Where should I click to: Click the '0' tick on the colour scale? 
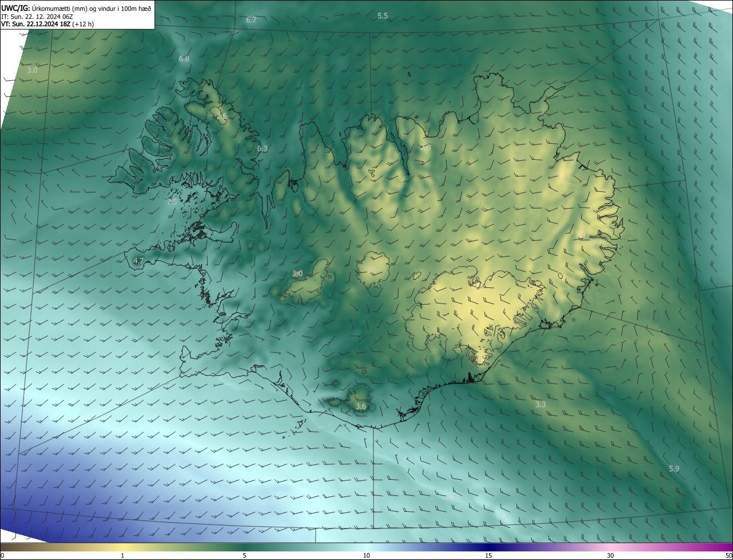pos(2,555)
